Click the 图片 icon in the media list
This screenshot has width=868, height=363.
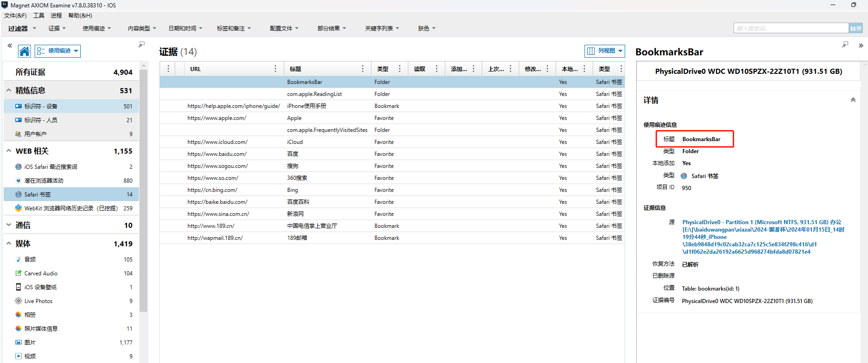18,342
